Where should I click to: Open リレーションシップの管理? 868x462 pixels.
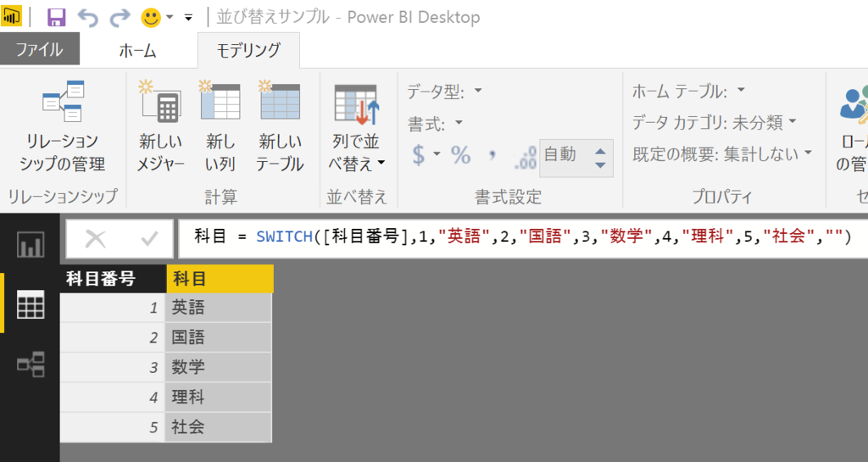point(63,125)
